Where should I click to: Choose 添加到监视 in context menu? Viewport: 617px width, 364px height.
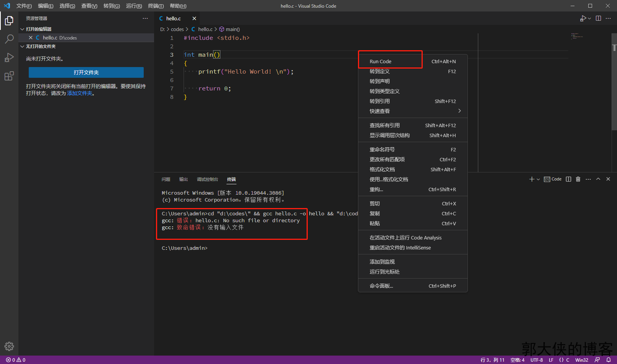[x=413, y=262]
